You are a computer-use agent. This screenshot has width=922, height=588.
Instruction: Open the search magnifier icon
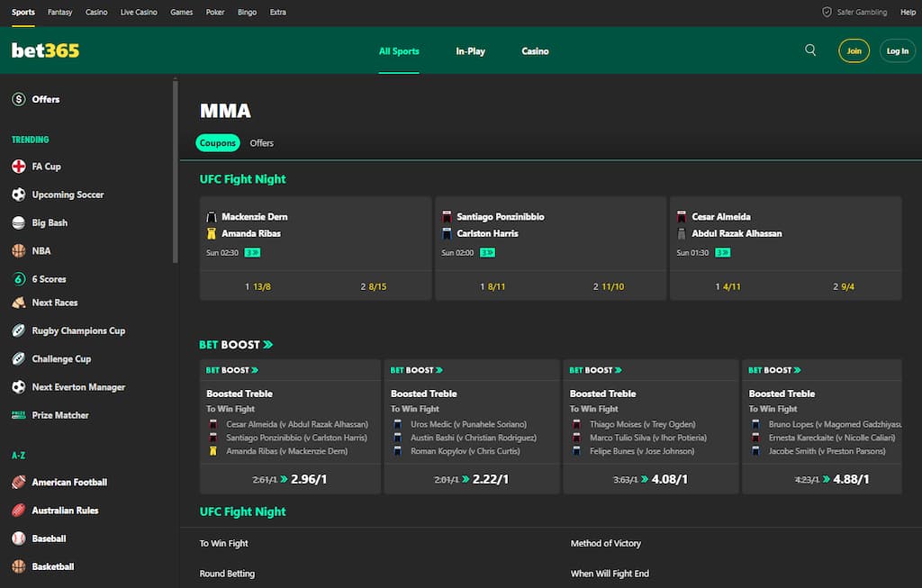[x=810, y=50]
